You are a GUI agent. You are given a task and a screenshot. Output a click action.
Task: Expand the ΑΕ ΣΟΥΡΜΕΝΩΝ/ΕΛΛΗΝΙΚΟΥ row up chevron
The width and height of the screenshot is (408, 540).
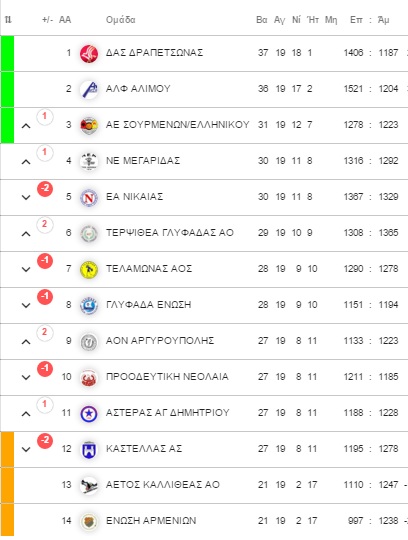click(x=26, y=126)
